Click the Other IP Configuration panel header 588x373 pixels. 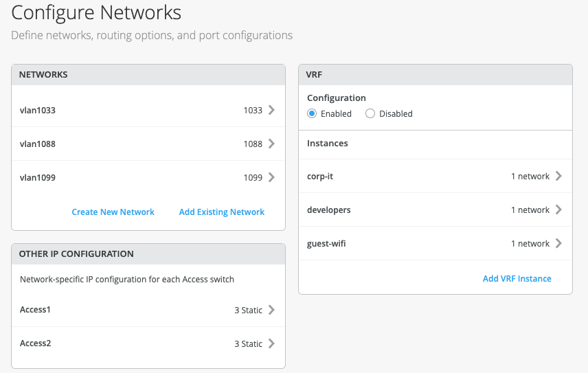coord(76,254)
